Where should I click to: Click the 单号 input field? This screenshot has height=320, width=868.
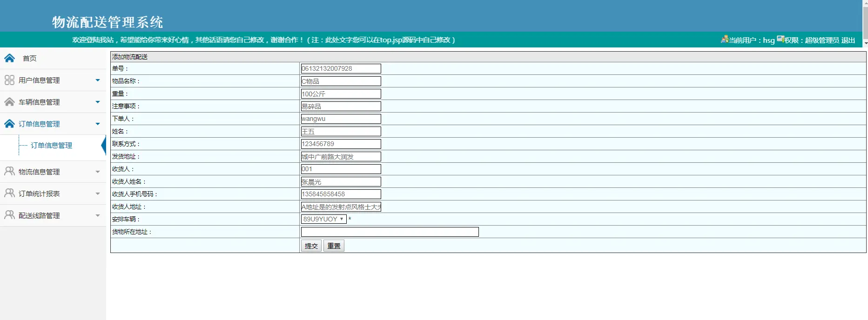click(341, 68)
